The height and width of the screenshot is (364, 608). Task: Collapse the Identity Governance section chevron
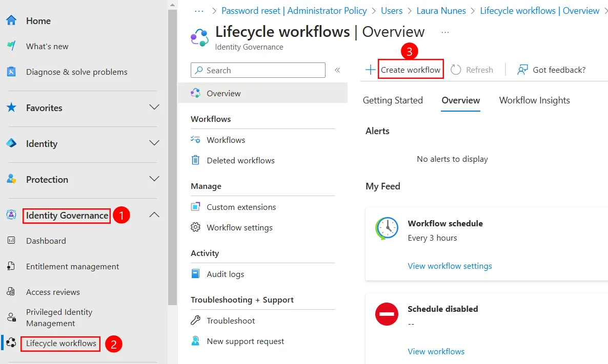(x=154, y=215)
